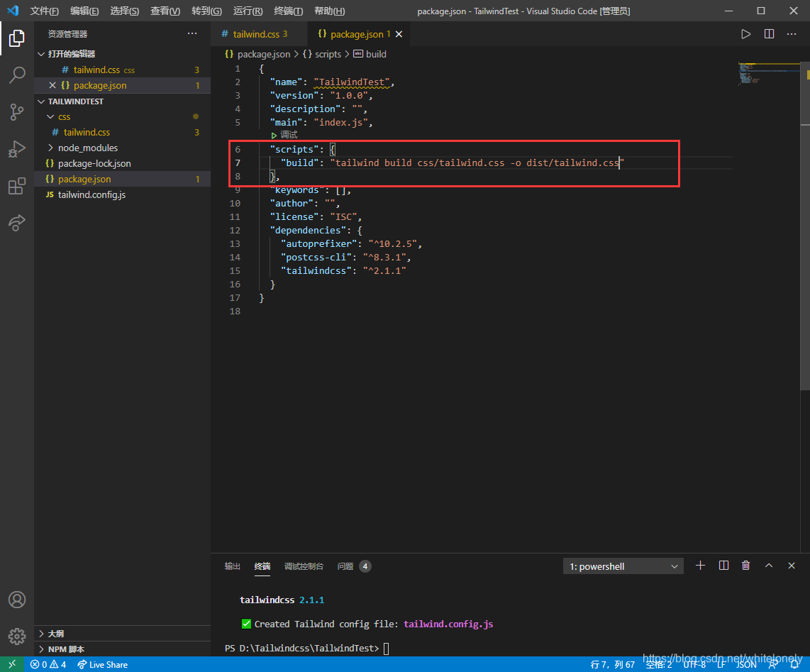
Task: Open the Accounts icon in the activity bar
Action: tap(17, 600)
